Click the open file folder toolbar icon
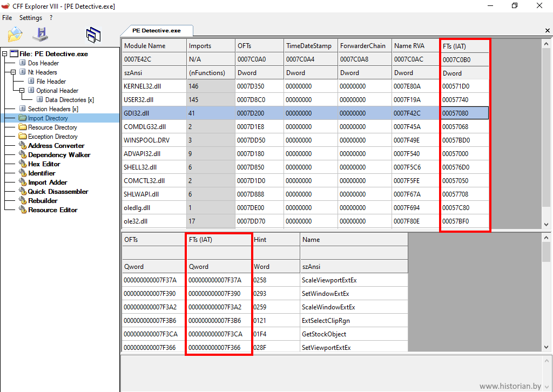Screen dimensions: 553x392 click(15, 35)
